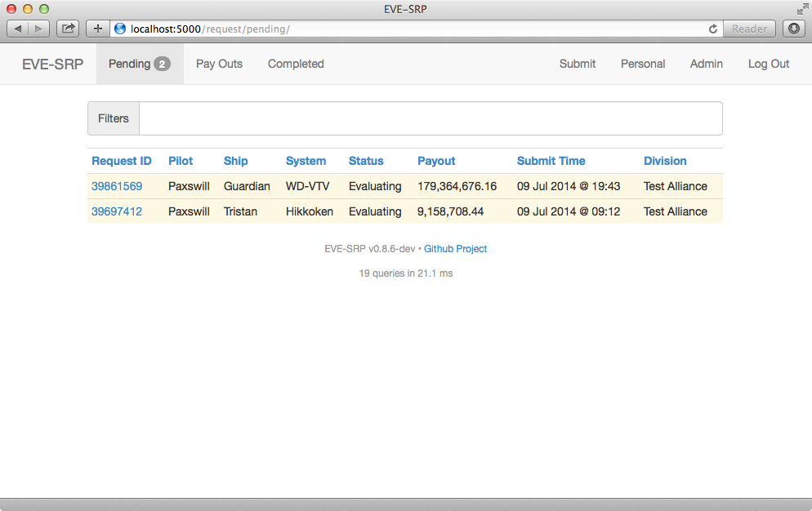
Task: Sort by Submit Time column header
Action: 551,161
